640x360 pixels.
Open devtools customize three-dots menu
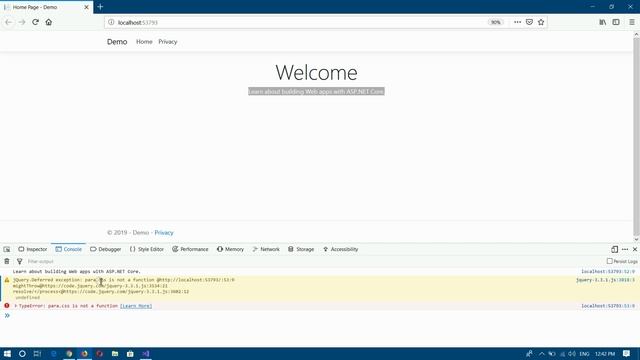pyautogui.click(x=625, y=249)
